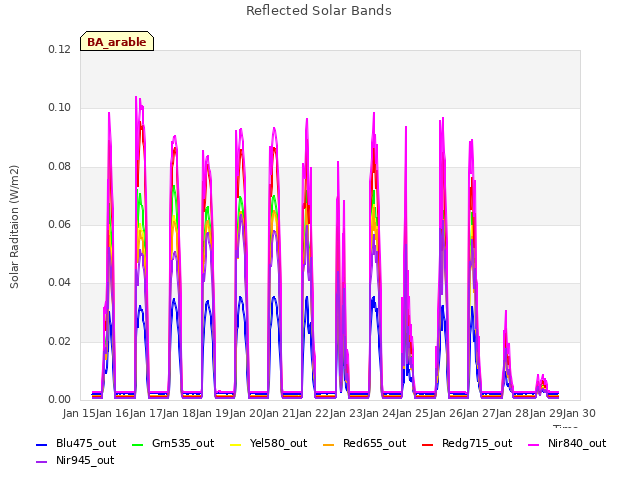Click the Jan 30 x-axis date label
The width and height of the screenshot is (640, 480).
tap(579, 413)
